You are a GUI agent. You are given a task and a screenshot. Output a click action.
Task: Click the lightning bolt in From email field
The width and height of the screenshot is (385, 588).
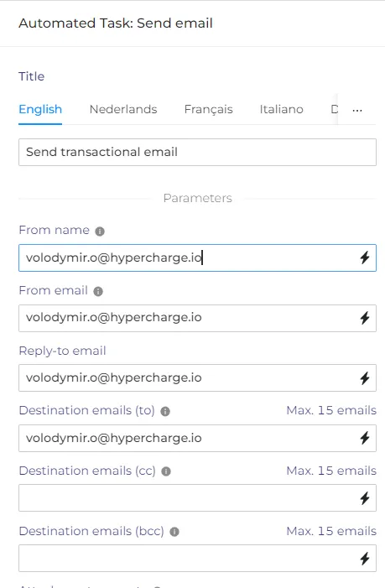[365, 318]
